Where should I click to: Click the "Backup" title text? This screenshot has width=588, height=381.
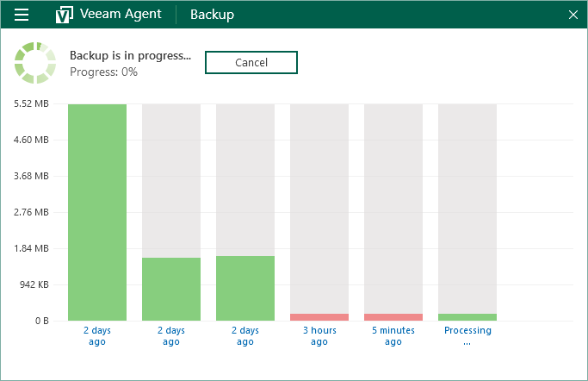tap(213, 15)
